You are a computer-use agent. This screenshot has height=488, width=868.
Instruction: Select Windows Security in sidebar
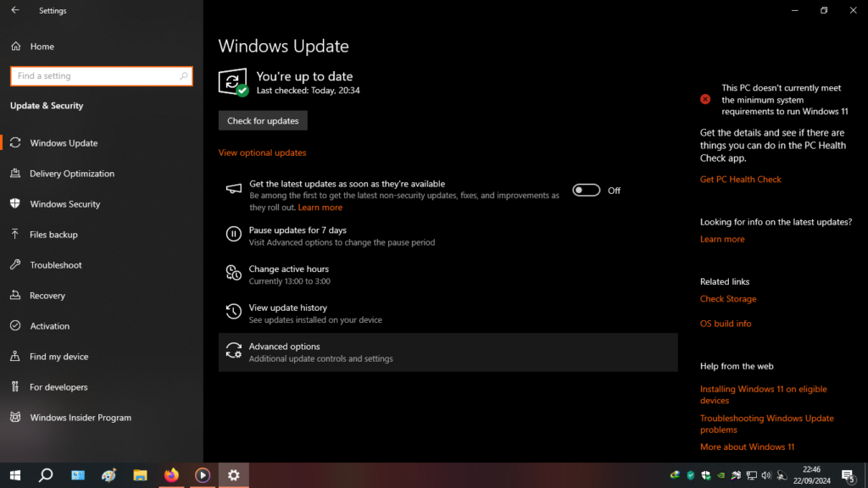64,204
